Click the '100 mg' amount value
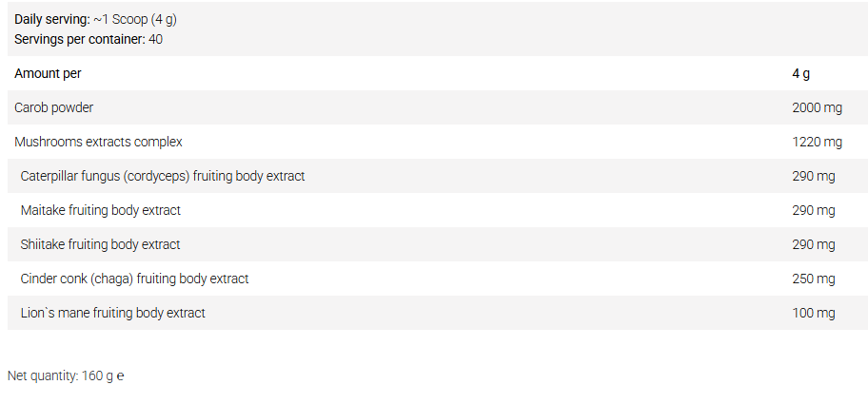The width and height of the screenshot is (868, 404). point(813,313)
